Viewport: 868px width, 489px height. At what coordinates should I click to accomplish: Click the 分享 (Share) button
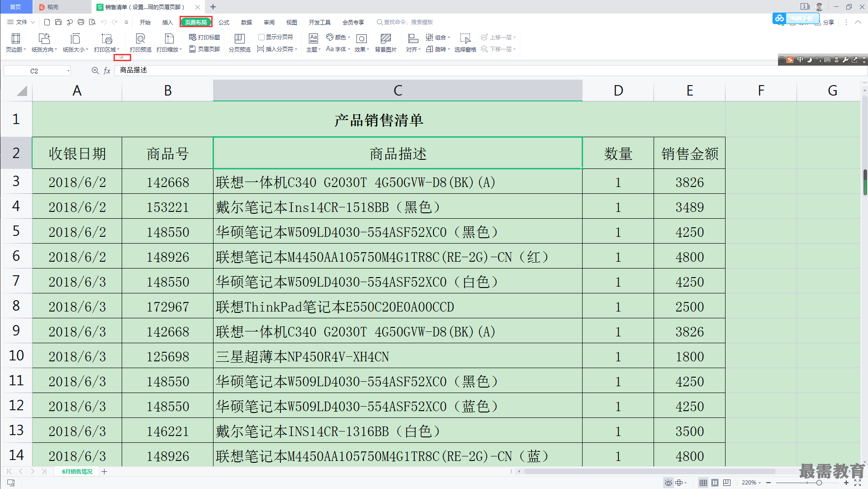(825, 22)
